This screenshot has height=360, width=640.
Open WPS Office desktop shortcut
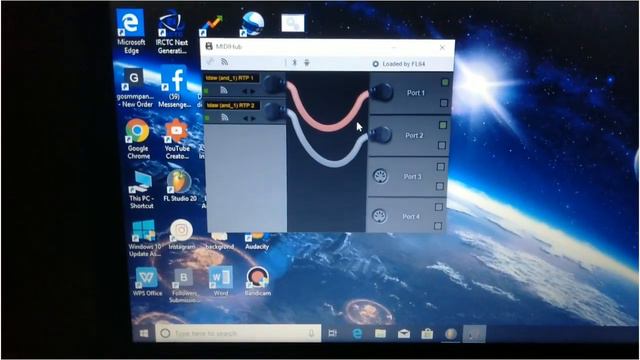(147, 281)
